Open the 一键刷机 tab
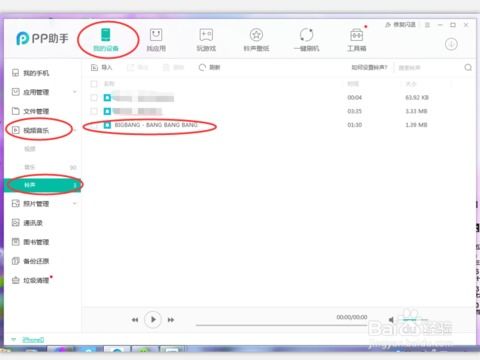Image resolution: width=480 pixels, height=360 pixels. click(x=306, y=40)
